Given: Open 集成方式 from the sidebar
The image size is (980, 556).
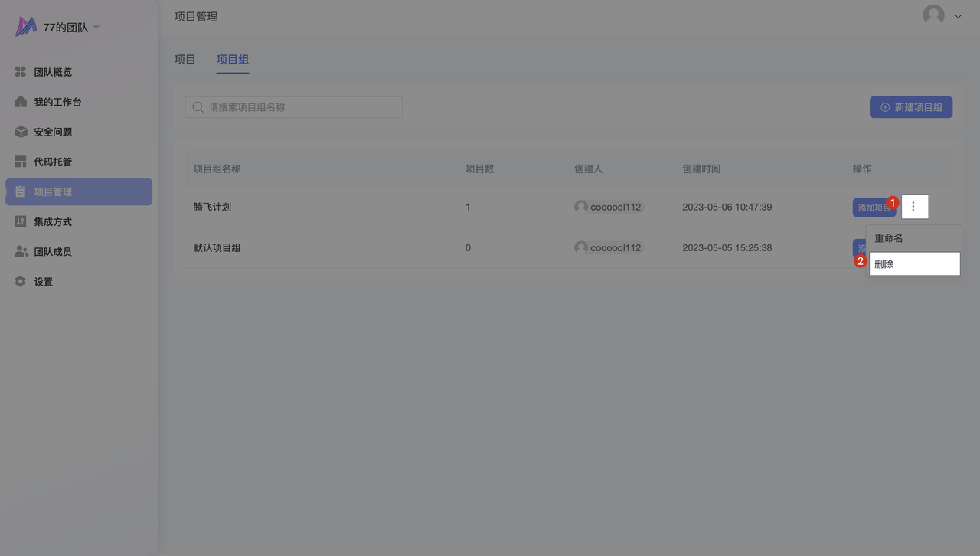Looking at the screenshot, I should [x=52, y=222].
